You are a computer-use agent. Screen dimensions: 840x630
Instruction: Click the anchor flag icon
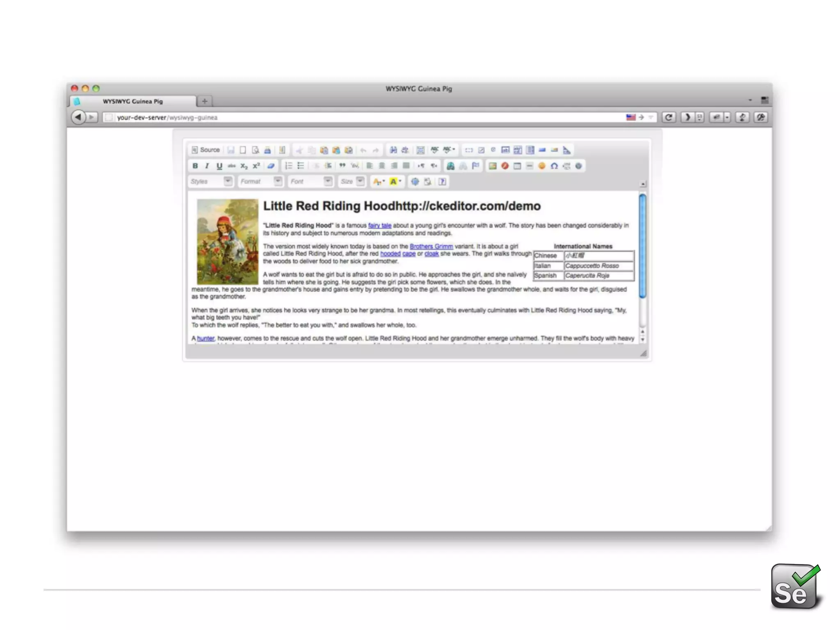(x=475, y=166)
